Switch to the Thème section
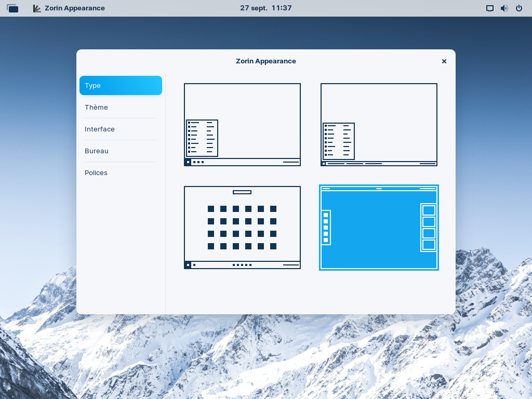Viewport: 532px width, 399px height. click(x=121, y=107)
